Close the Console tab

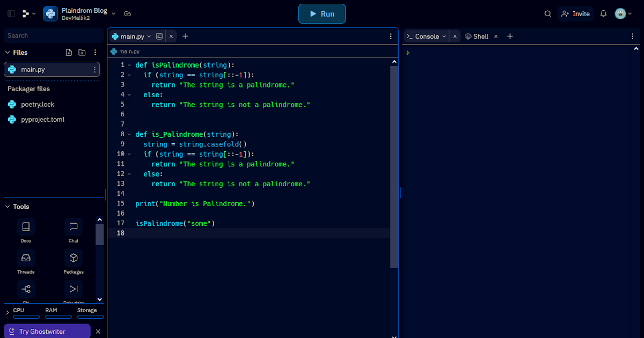tap(455, 36)
